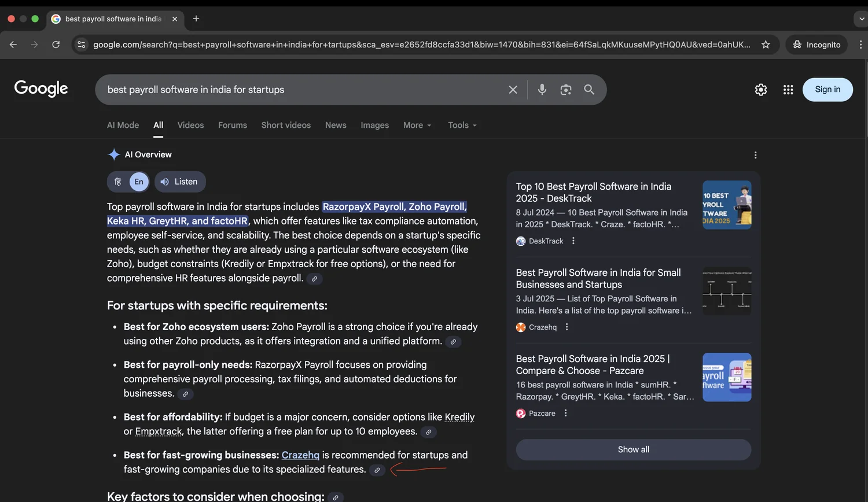
Task: Switch to Videos tab
Action: click(190, 125)
